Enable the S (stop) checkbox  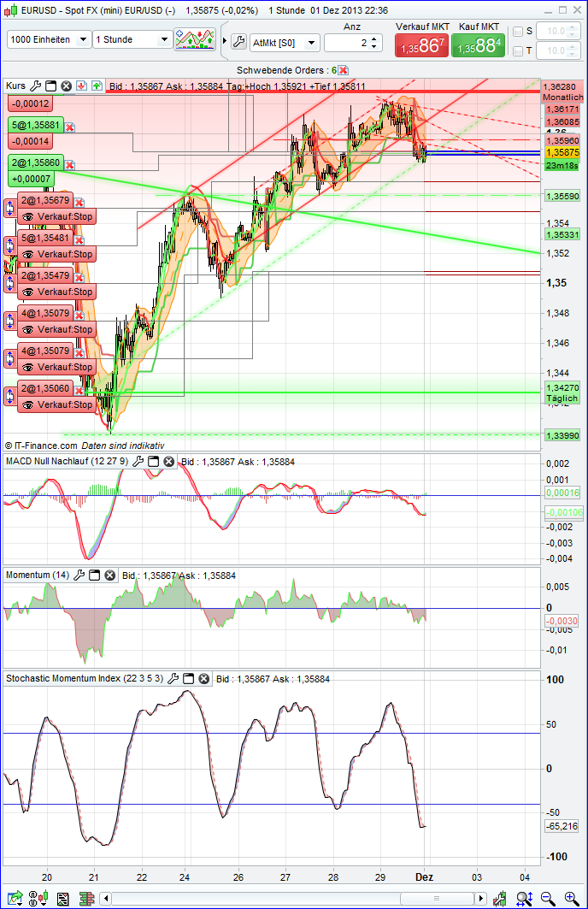click(x=518, y=32)
